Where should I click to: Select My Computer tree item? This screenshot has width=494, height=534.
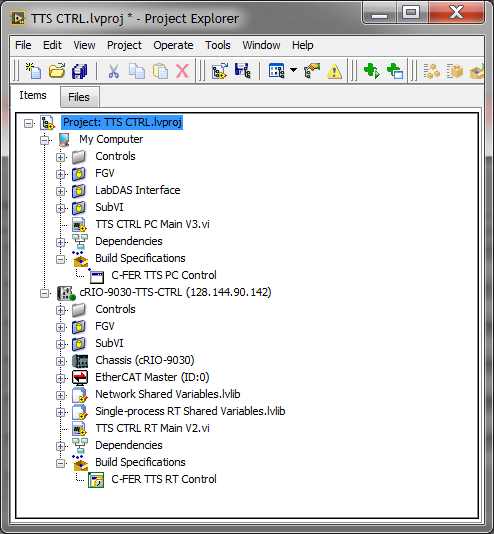pyautogui.click(x=111, y=139)
